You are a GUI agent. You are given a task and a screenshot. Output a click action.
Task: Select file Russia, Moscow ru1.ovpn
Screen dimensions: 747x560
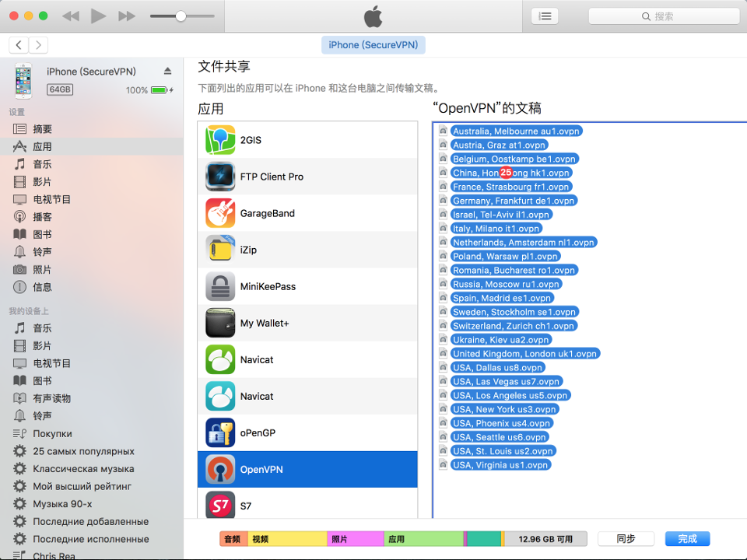click(506, 285)
